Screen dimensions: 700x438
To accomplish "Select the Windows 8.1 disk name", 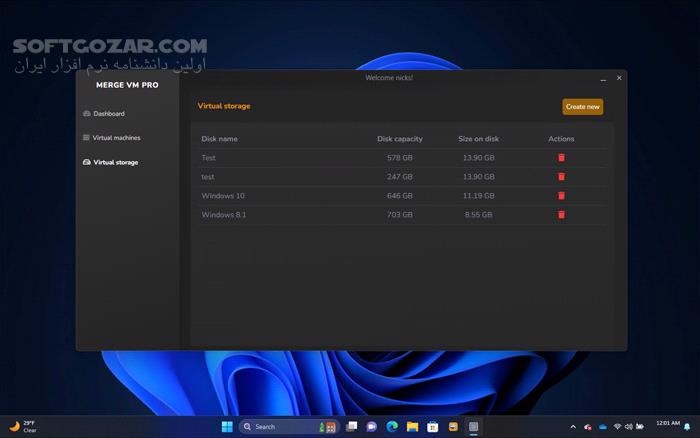I will tap(224, 215).
